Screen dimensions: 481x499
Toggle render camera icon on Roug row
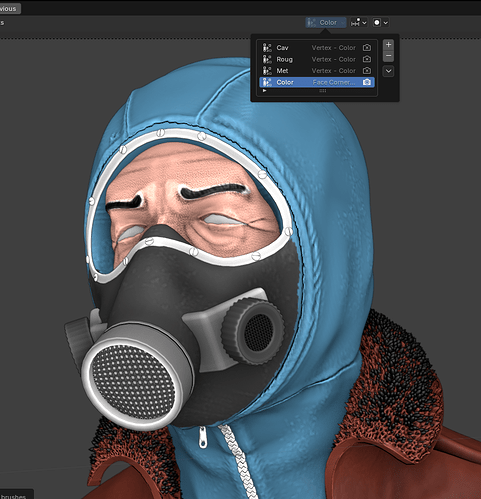(367, 59)
